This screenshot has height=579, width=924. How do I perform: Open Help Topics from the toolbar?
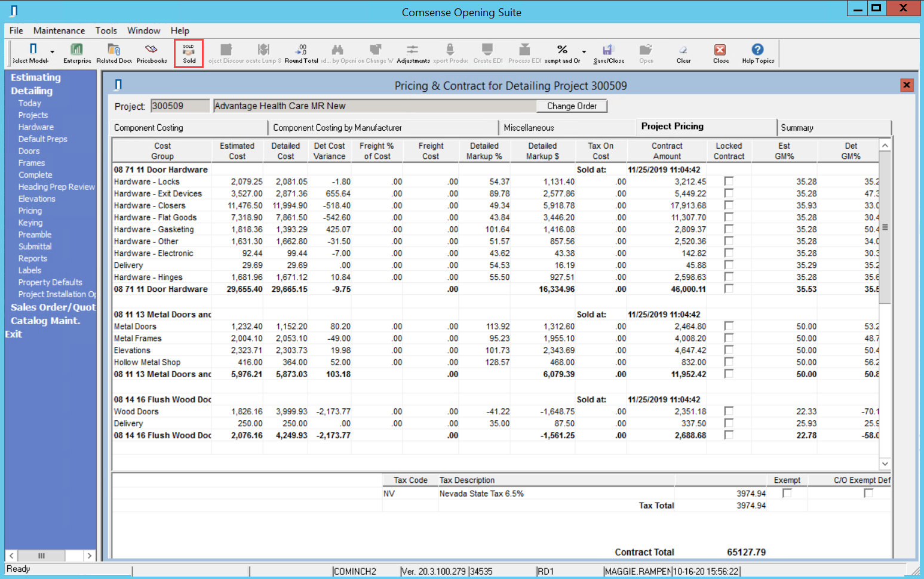[x=758, y=53]
